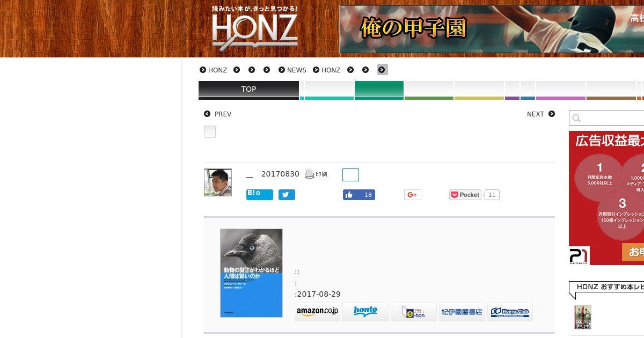The width and height of the screenshot is (644, 338).
Task: Open the pink underlined category tab
Action: coord(561,90)
